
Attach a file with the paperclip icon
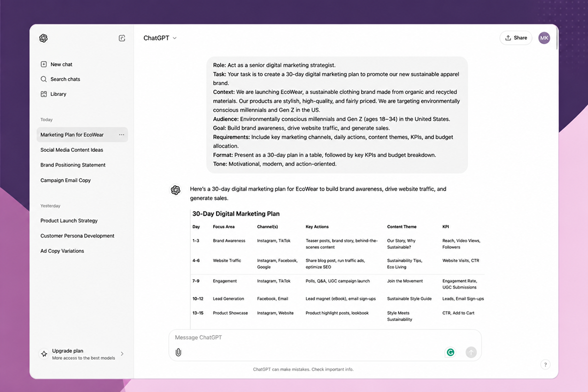pyautogui.click(x=178, y=352)
